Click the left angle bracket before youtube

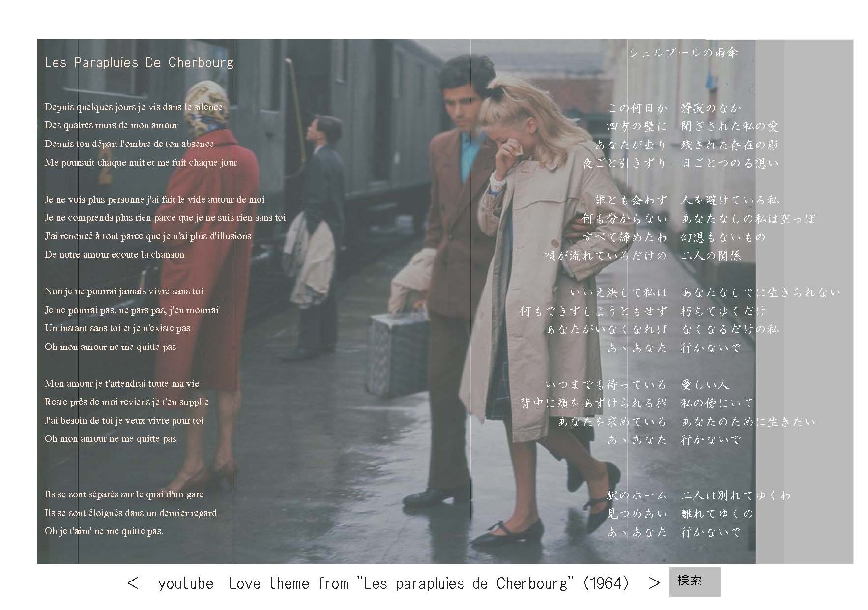point(133,583)
